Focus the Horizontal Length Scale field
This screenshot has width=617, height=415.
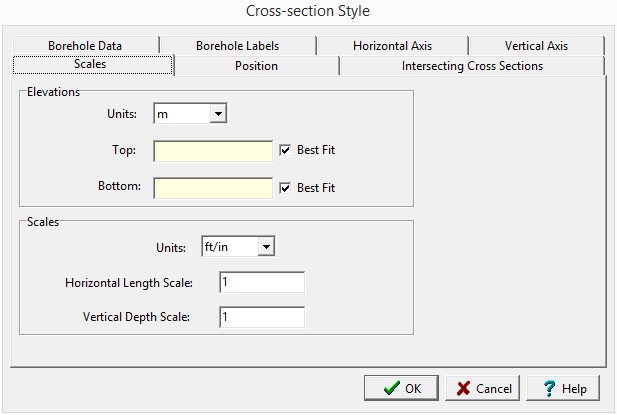[x=261, y=282]
